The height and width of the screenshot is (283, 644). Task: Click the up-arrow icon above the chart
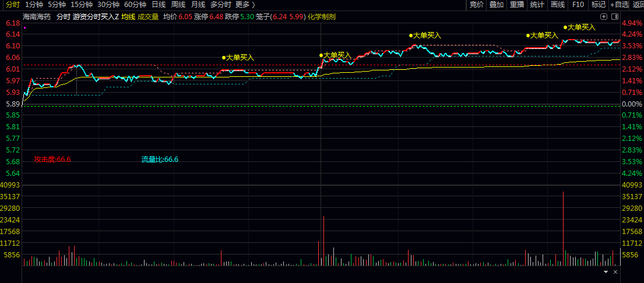coord(603,17)
